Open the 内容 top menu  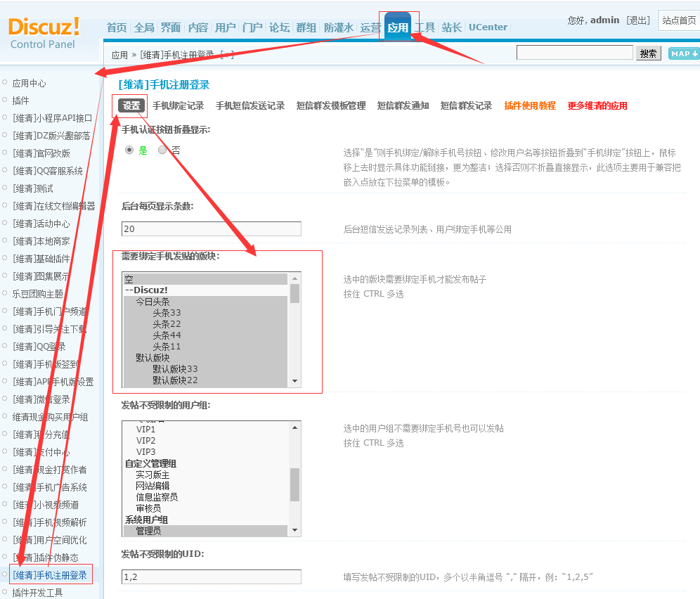(x=198, y=27)
